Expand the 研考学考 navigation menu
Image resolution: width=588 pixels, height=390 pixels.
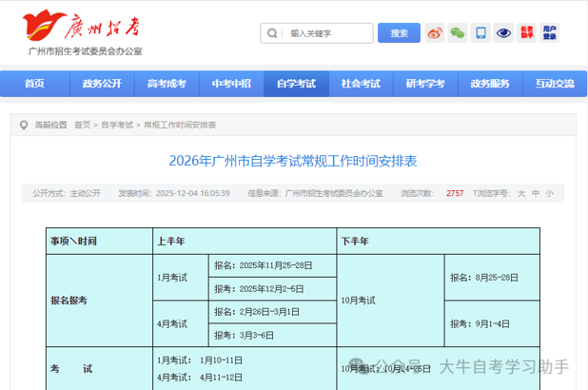425,84
